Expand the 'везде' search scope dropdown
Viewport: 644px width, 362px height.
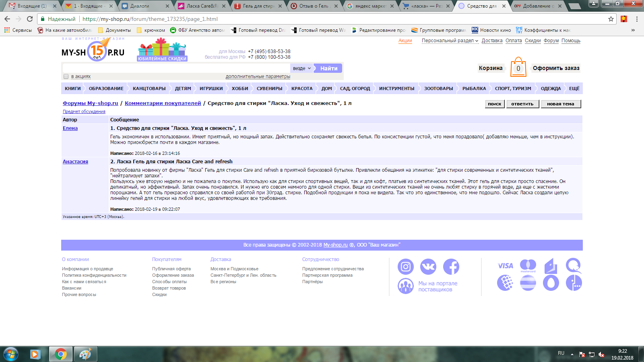coord(302,68)
